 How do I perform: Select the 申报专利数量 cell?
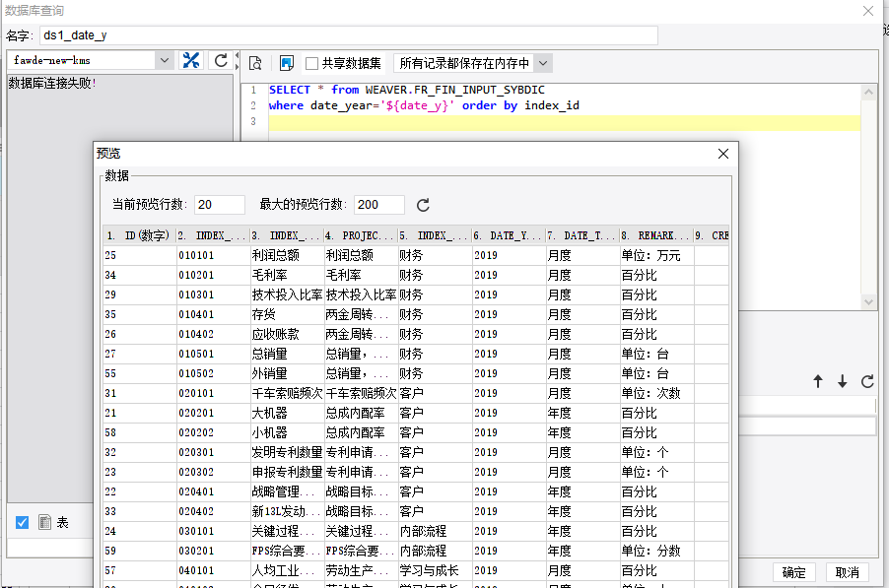(x=287, y=472)
